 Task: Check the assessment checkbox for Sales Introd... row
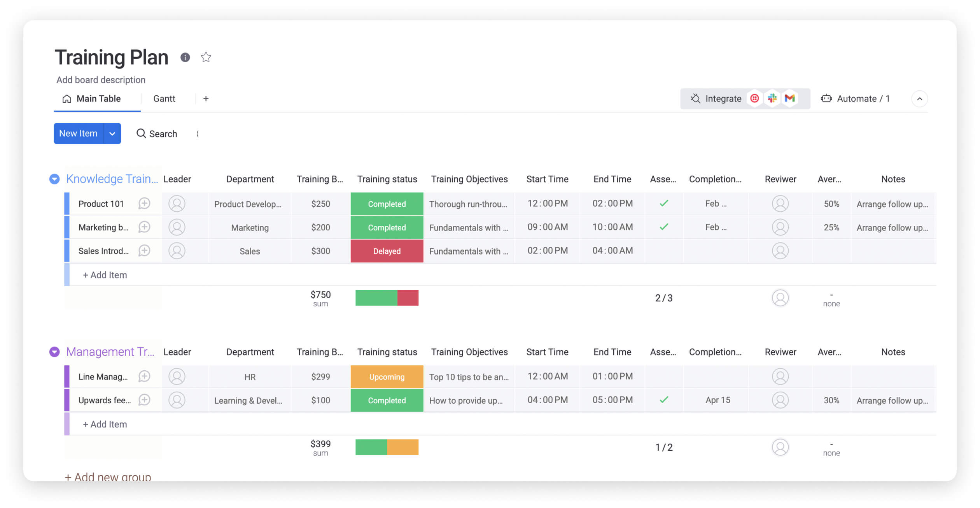[663, 251]
